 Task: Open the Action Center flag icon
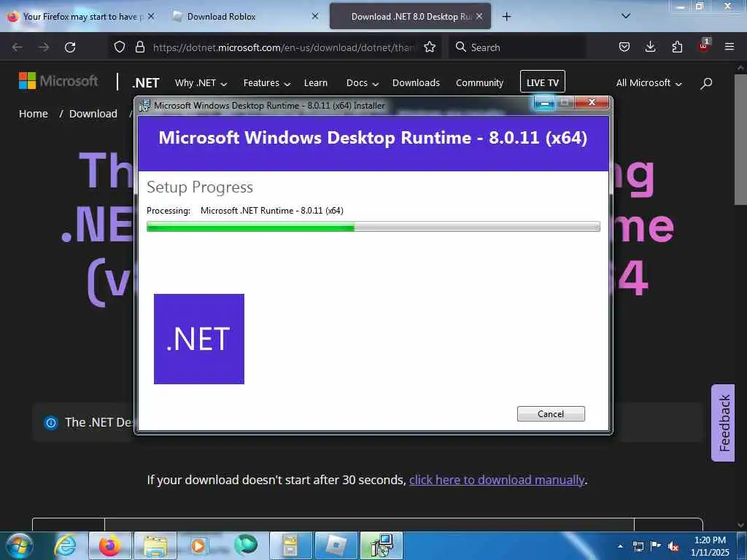pyautogui.click(x=656, y=545)
